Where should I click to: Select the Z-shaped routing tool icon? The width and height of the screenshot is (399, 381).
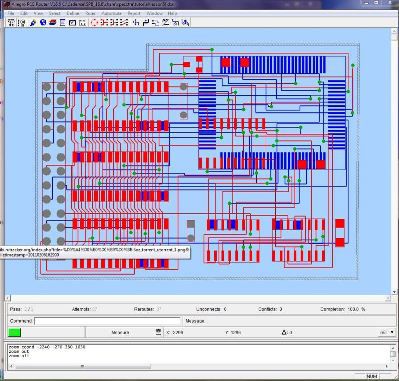pos(166,22)
